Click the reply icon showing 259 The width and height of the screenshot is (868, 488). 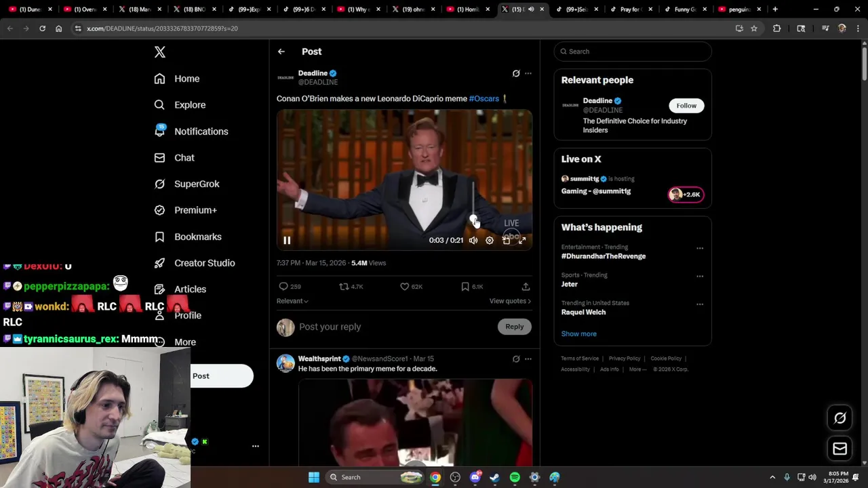point(290,287)
